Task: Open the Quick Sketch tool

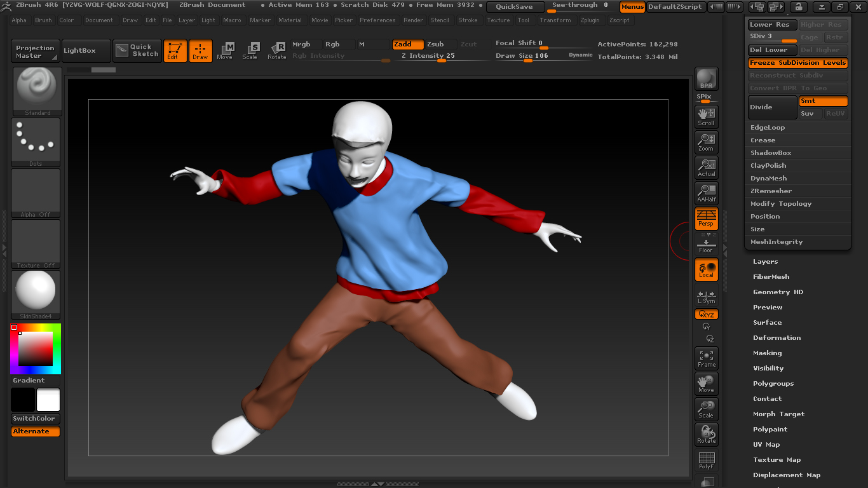Action: tap(137, 51)
